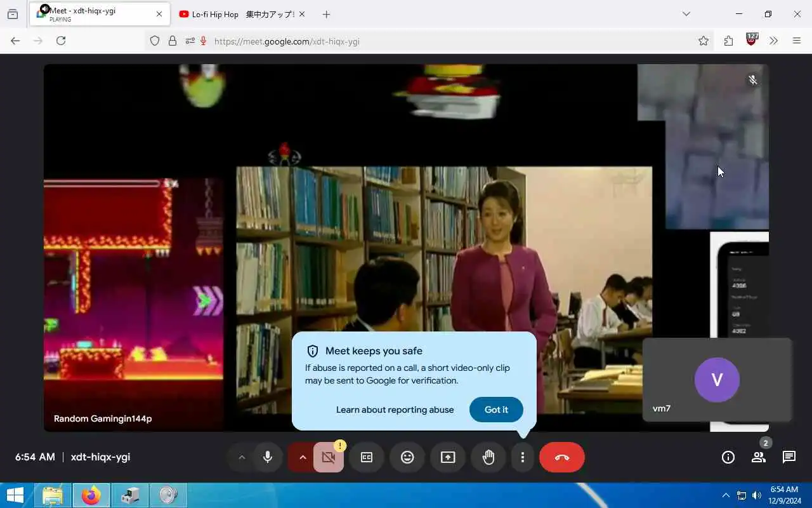Turn on the blocked camera button
This screenshot has height=508, width=812.
329,457
